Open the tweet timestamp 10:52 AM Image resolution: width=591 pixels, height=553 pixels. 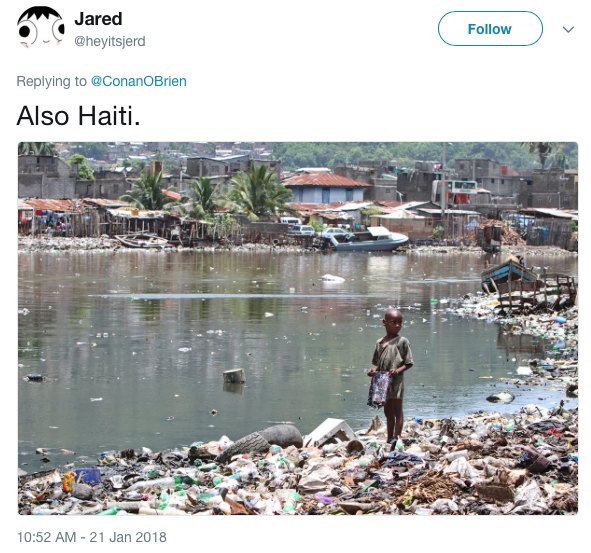(47, 537)
